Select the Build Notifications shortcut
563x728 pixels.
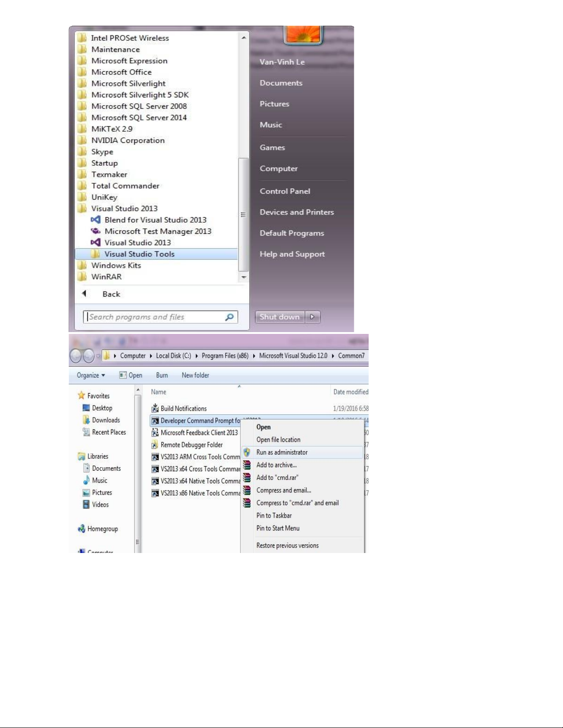pos(179,408)
